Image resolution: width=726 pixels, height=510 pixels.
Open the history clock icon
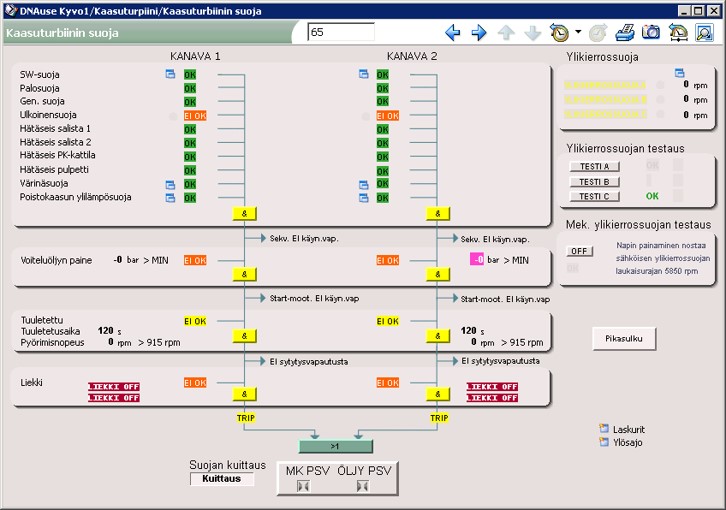559,33
